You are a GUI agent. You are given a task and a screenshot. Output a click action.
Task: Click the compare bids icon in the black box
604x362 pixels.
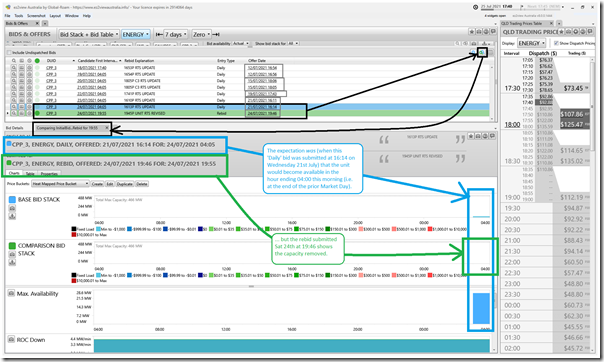pyautogui.click(x=482, y=52)
